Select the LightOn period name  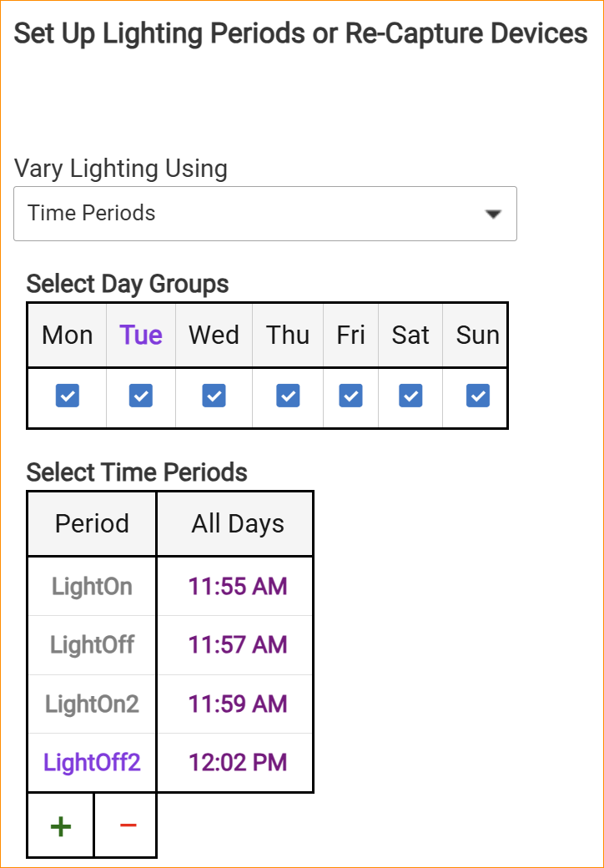pyautogui.click(x=92, y=586)
